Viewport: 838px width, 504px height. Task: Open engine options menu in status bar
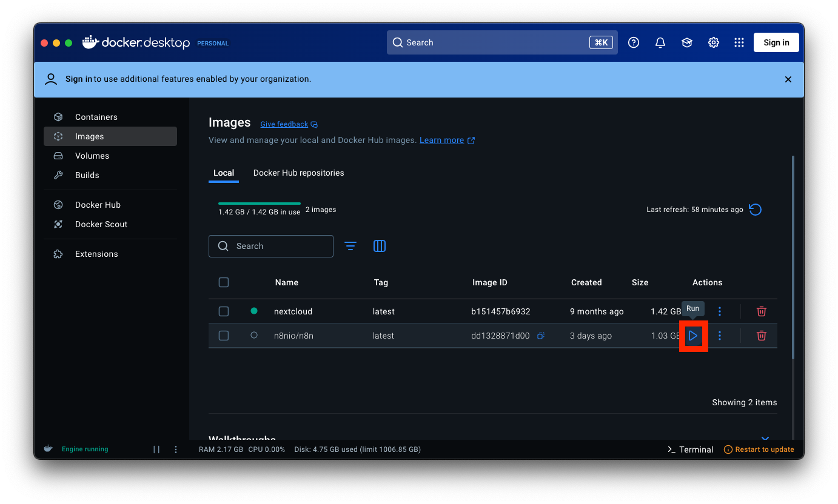coord(176,449)
